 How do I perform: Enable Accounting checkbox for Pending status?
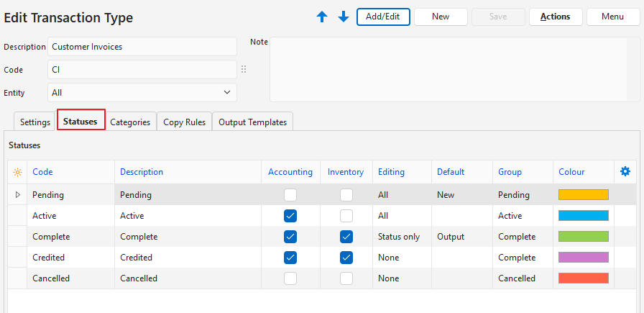coord(290,195)
